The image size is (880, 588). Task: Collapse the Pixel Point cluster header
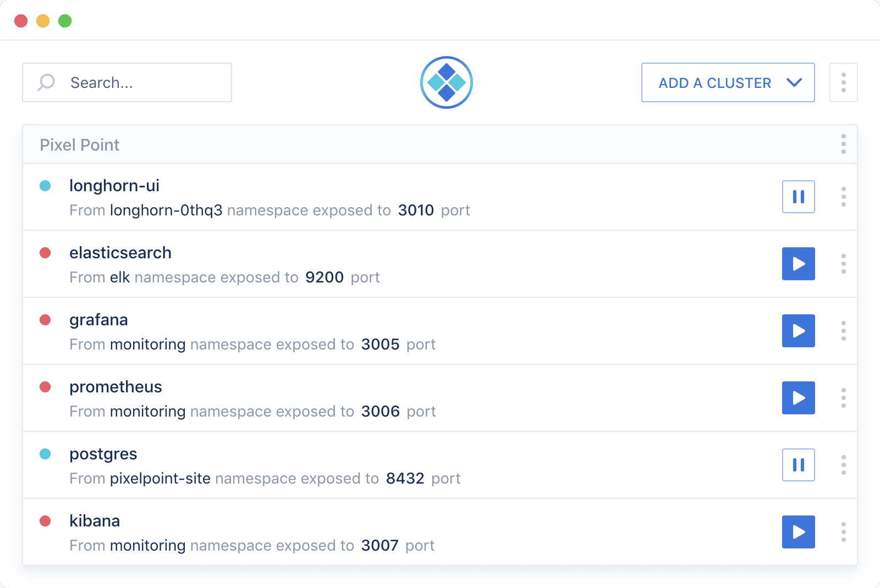(80, 145)
